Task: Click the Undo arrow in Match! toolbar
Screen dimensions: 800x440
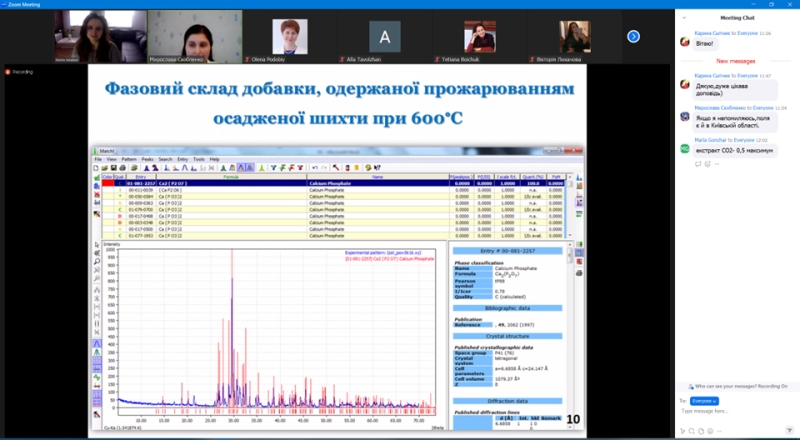Action: pyautogui.click(x=315, y=167)
